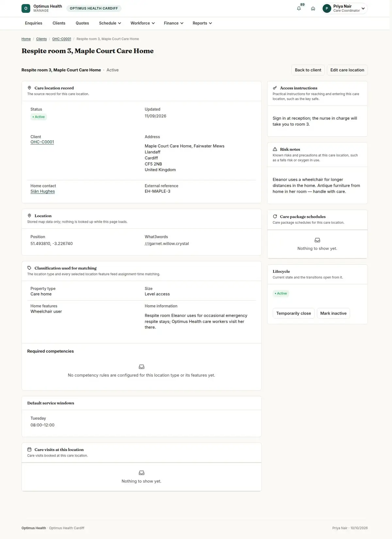Click the home icon in the header

(313, 9)
